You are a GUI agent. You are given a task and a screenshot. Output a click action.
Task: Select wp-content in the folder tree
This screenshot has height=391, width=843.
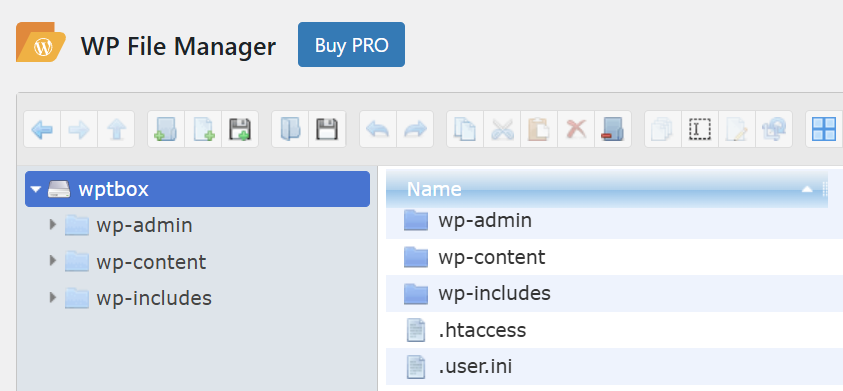pos(151,262)
